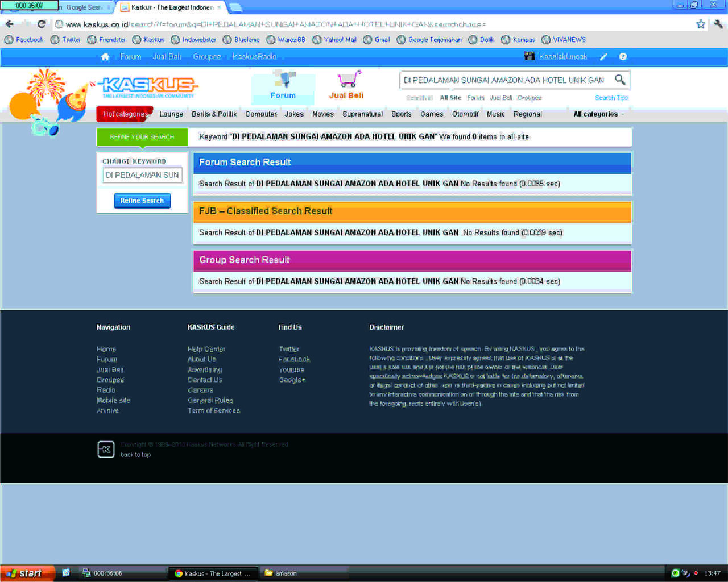Click the main search keyword field
728x582 pixels.
coord(506,80)
